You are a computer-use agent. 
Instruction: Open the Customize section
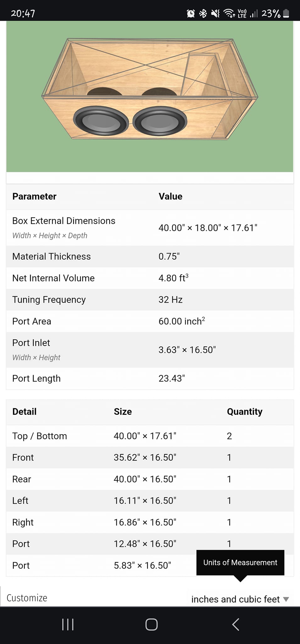coord(27,598)
